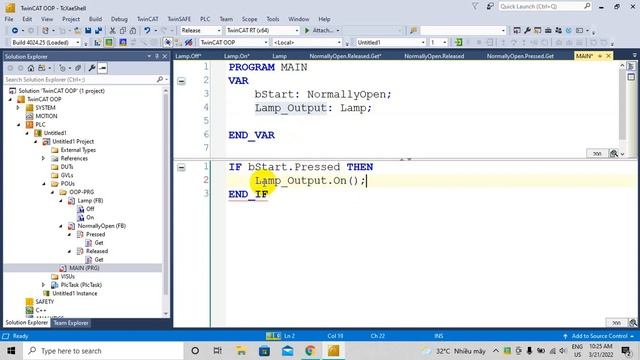This screenshot has height=360, width=640.
Task: Toggle pin on the MAIN tab
Action: (600, 56)
